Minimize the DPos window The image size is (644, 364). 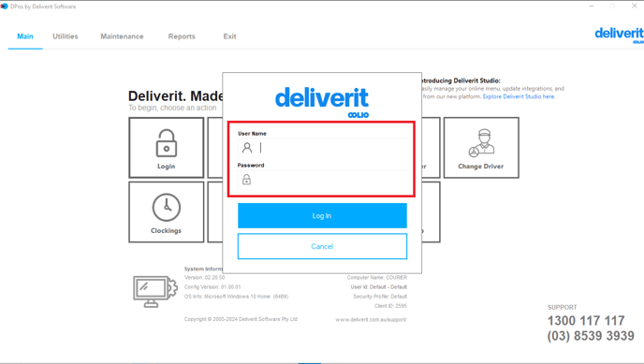tap(592, 7)
